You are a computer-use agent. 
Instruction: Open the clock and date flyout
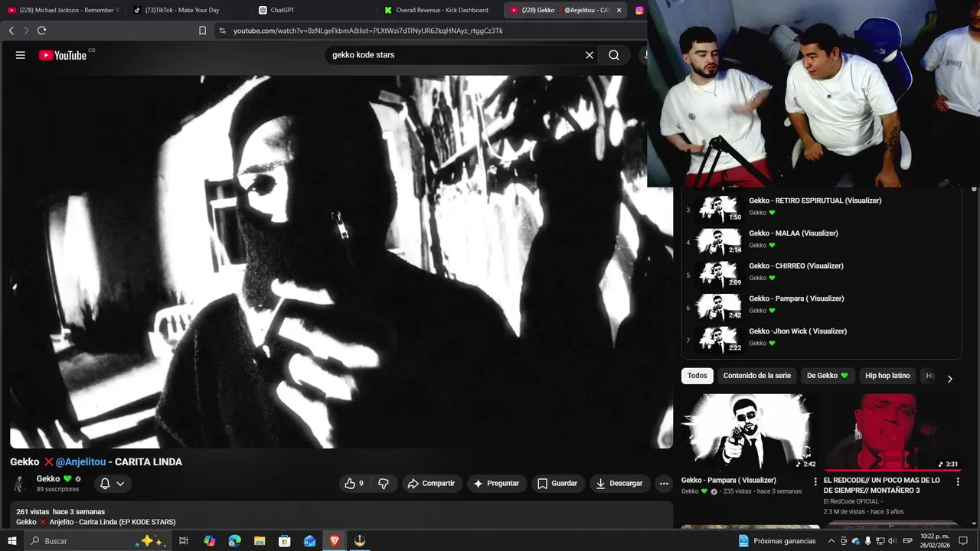click(935, 541)
